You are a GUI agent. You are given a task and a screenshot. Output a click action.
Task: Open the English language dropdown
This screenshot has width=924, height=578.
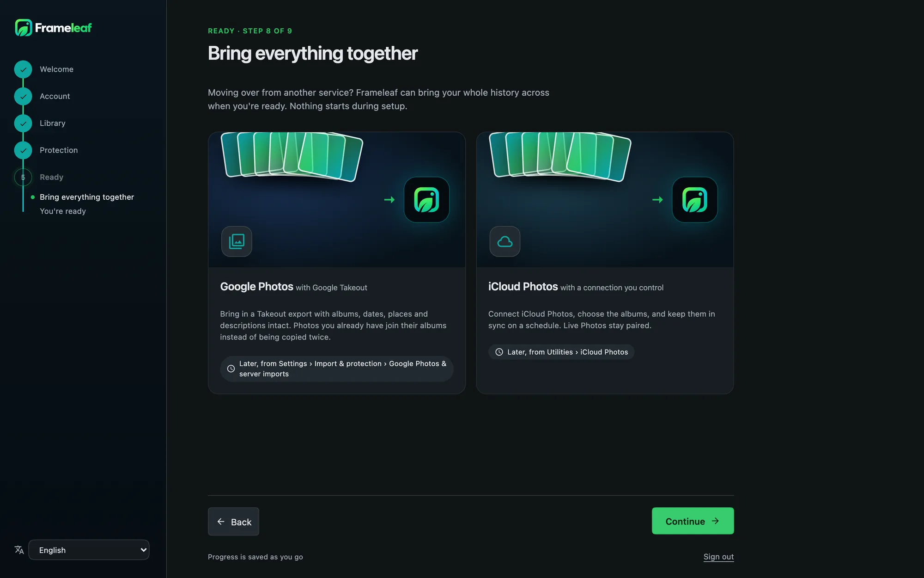pos(89,550)
